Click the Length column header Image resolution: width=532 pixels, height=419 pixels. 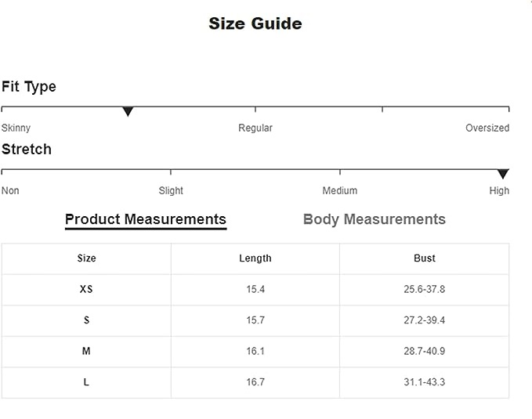tap(255, 258)
